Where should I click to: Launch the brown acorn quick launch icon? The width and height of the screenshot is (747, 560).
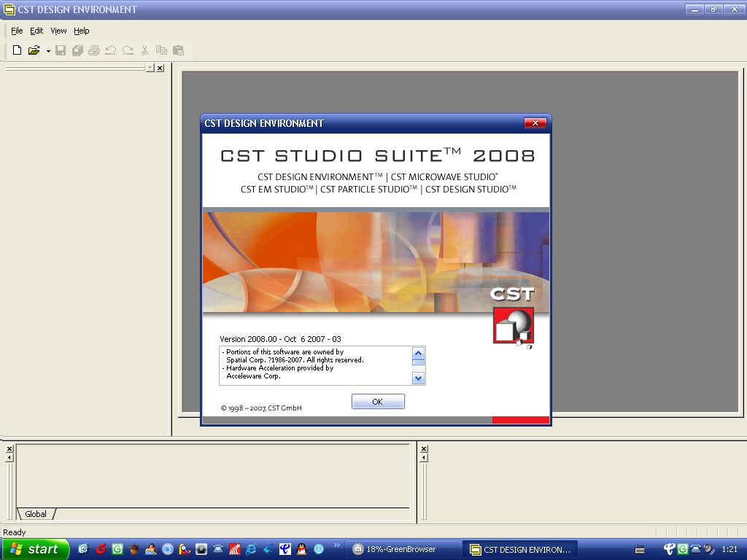click(x=134, y=549)
